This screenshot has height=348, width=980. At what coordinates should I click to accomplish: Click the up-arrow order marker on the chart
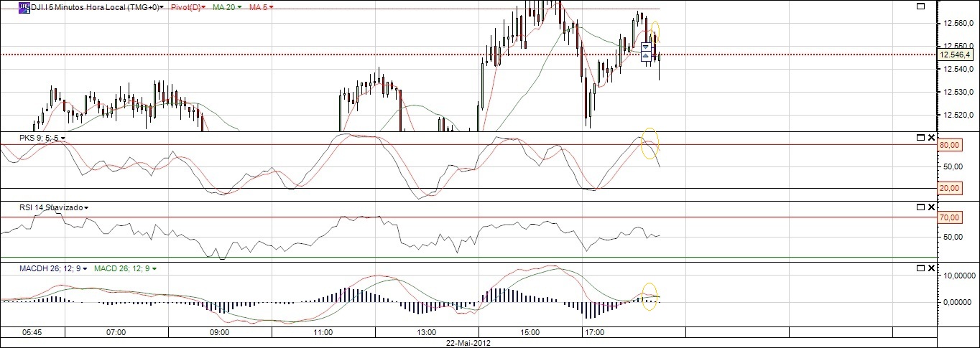[x=646, y=56]
